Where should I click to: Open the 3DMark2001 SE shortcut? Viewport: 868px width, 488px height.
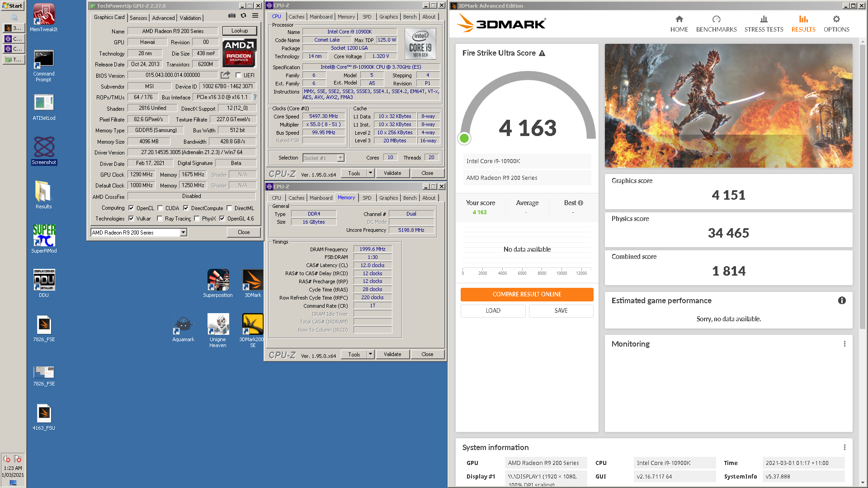pos(253,330)
